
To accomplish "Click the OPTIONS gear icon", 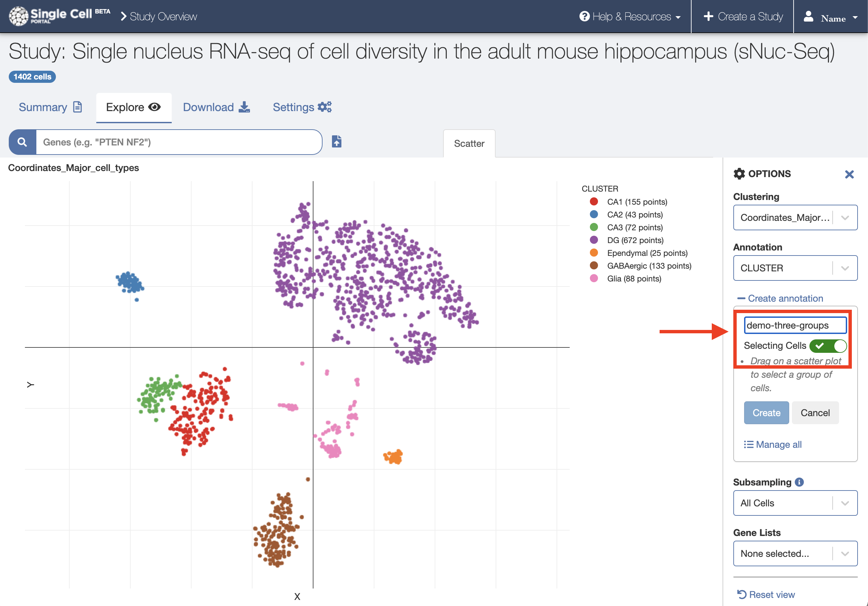I will 740,173.
